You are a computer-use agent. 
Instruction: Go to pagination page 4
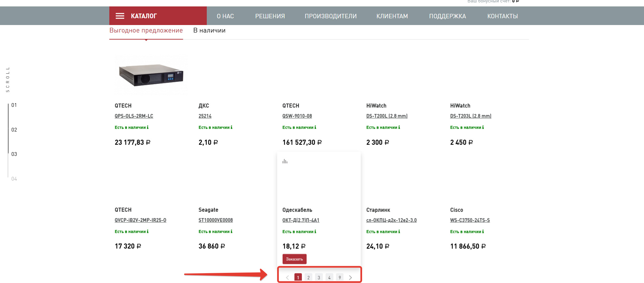[x=329, y=277]
